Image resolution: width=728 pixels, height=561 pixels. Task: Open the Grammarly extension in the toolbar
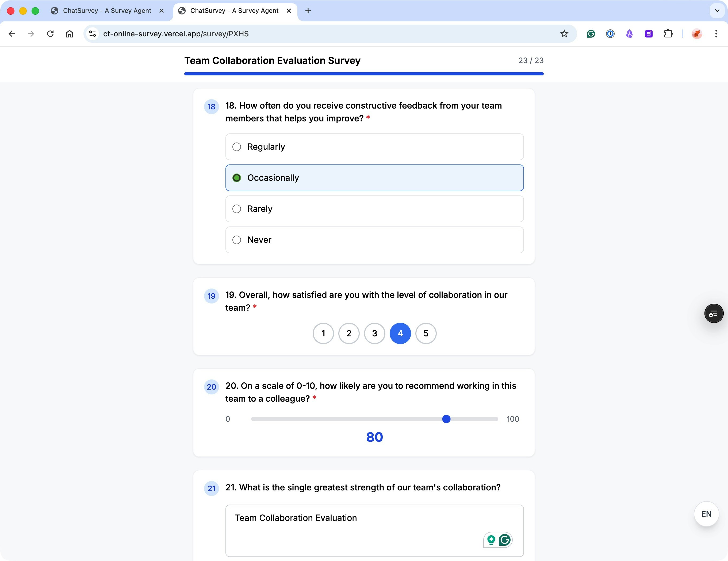(591, 33)
